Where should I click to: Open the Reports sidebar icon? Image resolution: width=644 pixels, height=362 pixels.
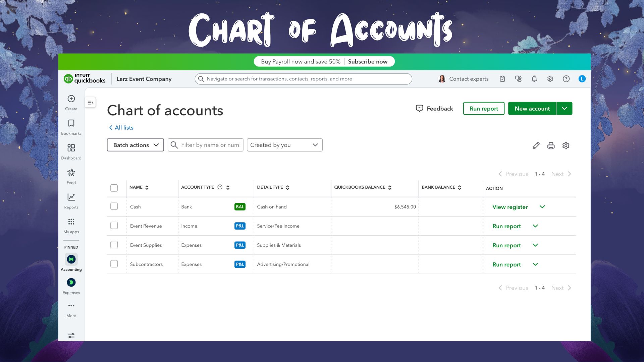[71, 197]
